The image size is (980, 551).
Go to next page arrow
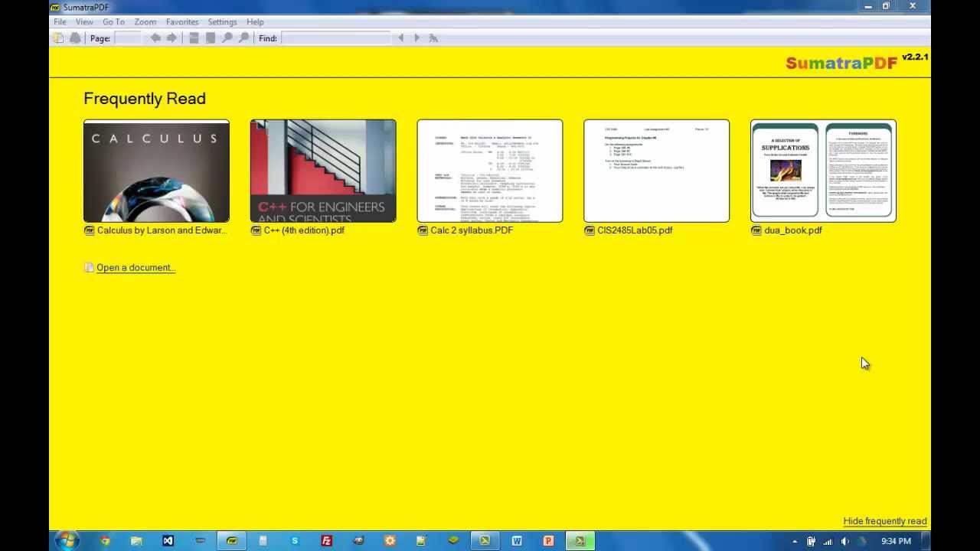coord(171,38)
